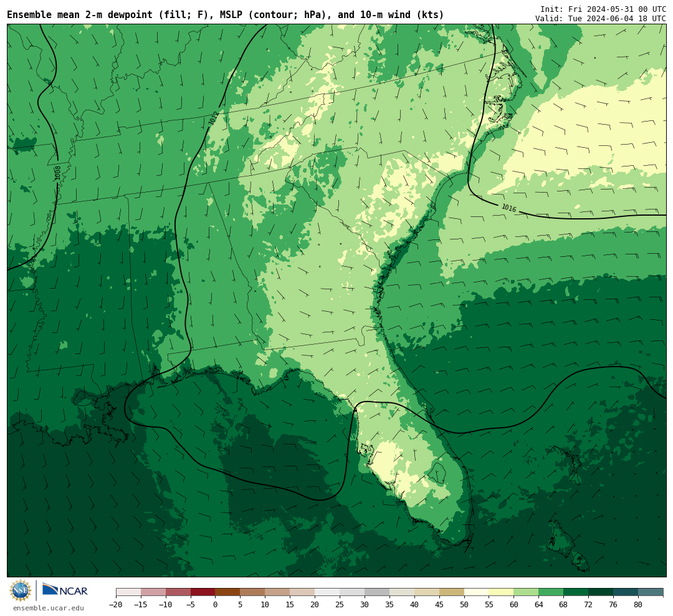
Task: Click the 50 colorbar tick label
Action: click(464, 605)
